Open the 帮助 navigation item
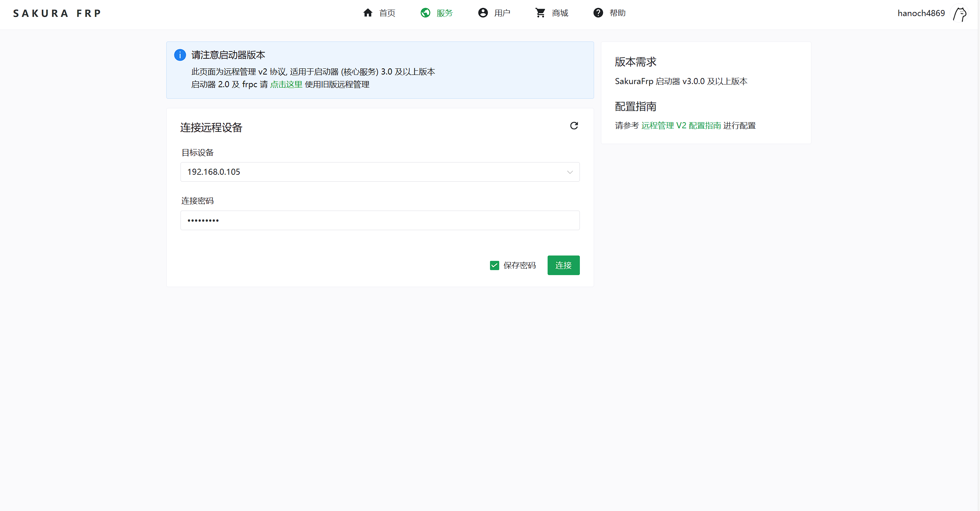Image resolution: width=980 pixels, height=511 pixels. [x=616, y=13]
